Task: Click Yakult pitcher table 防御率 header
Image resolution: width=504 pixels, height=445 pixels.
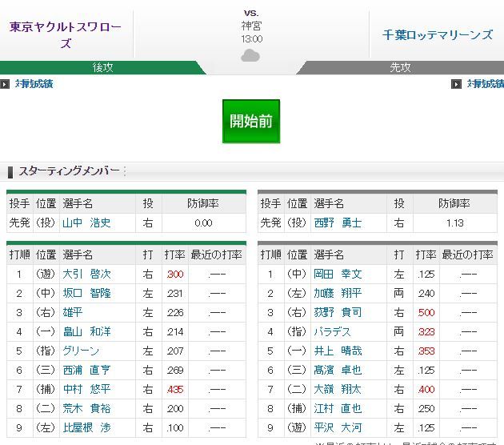Action: pos(203,203)
